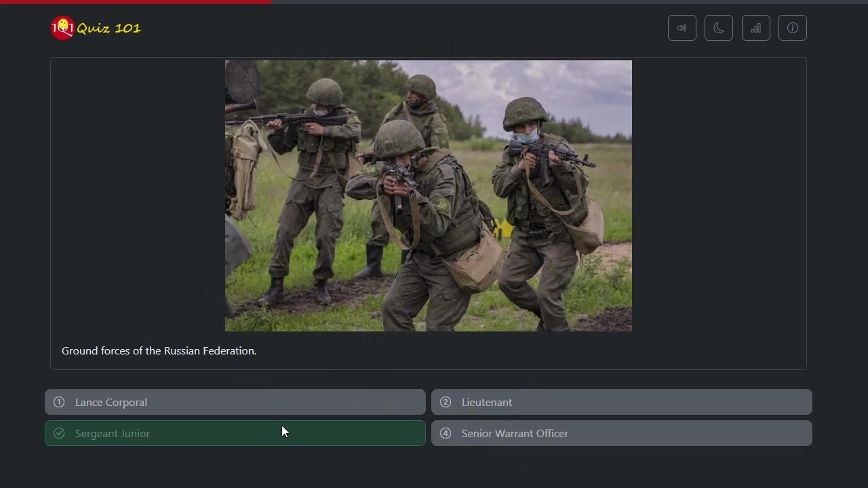Viewport: 868px width, 488px height.
Task: Open the info circle icon
Action: [x=792, y=28]
